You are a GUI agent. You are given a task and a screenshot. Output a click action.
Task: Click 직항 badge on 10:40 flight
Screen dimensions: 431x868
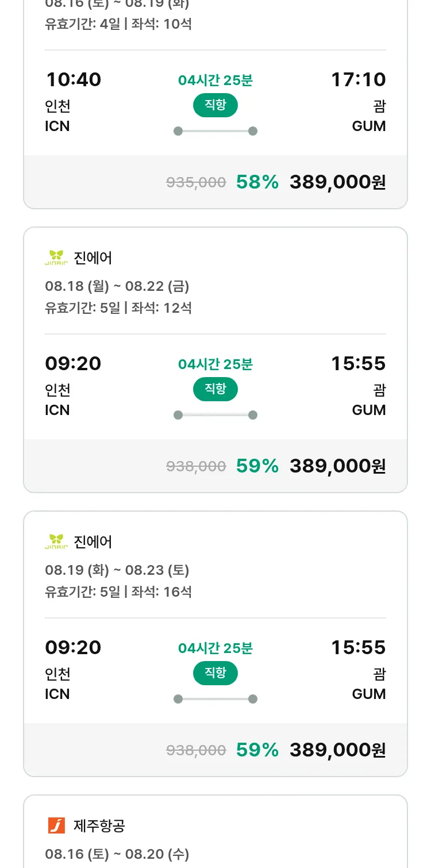(x=215, y=105)
